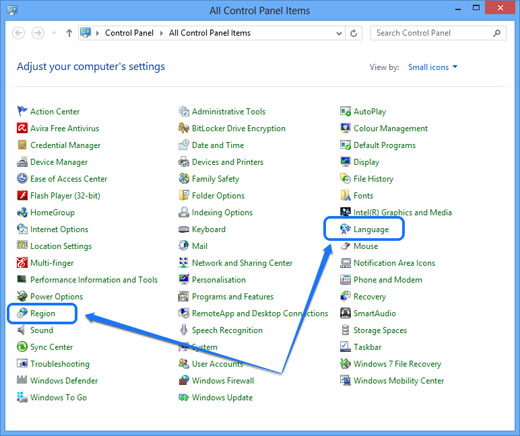
Task: Open the Colour Management link
Action: [x=391, y=128]
